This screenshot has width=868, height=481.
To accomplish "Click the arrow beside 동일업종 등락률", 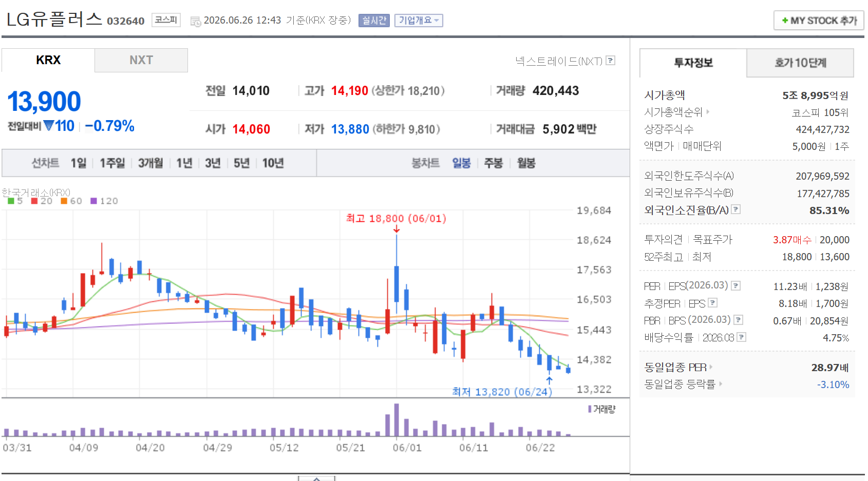I will click(x=721, y=383).
